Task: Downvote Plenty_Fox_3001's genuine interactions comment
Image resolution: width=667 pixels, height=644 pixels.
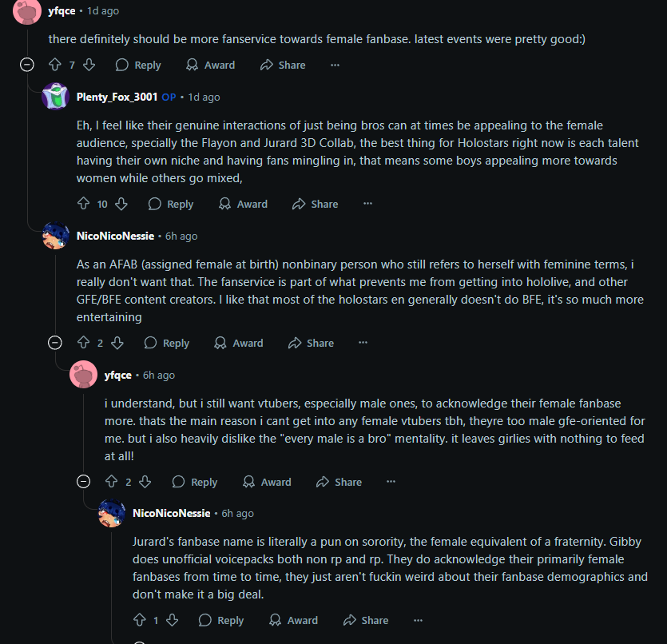Action: tap(121, 204)
